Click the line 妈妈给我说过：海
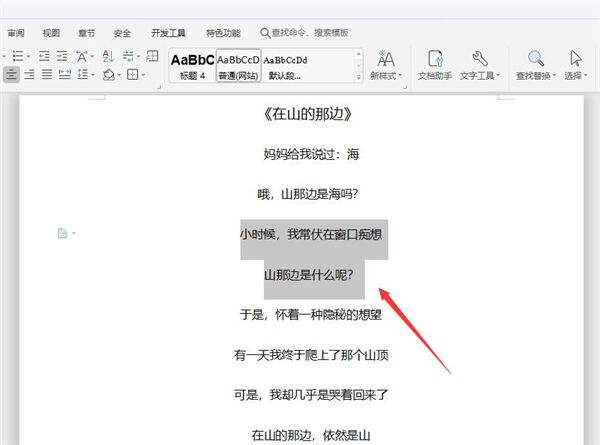This screenshot has width=600, height=445. (311, 154)
